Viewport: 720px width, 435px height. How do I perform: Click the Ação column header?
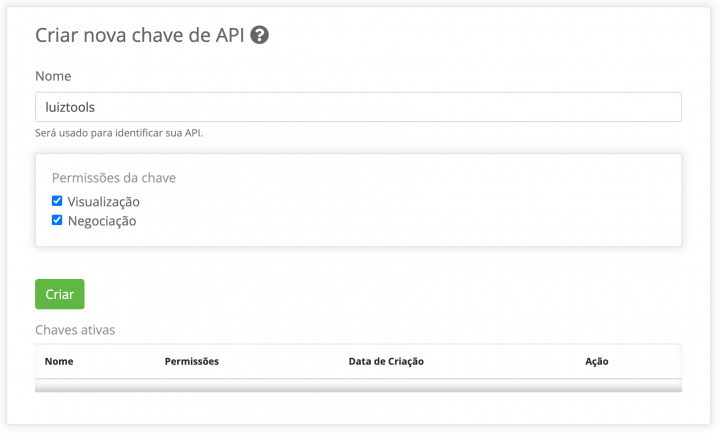click(x=596, y=362)
